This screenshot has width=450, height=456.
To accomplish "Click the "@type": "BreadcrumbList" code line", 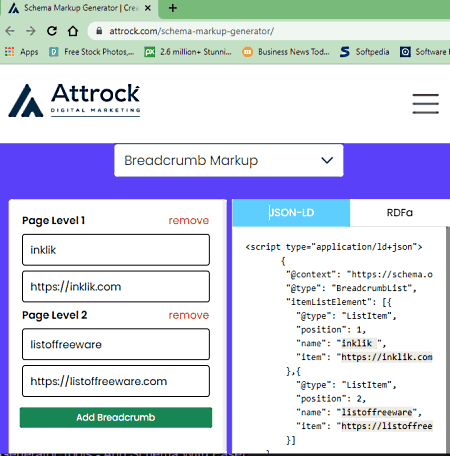I will [351, 288].
